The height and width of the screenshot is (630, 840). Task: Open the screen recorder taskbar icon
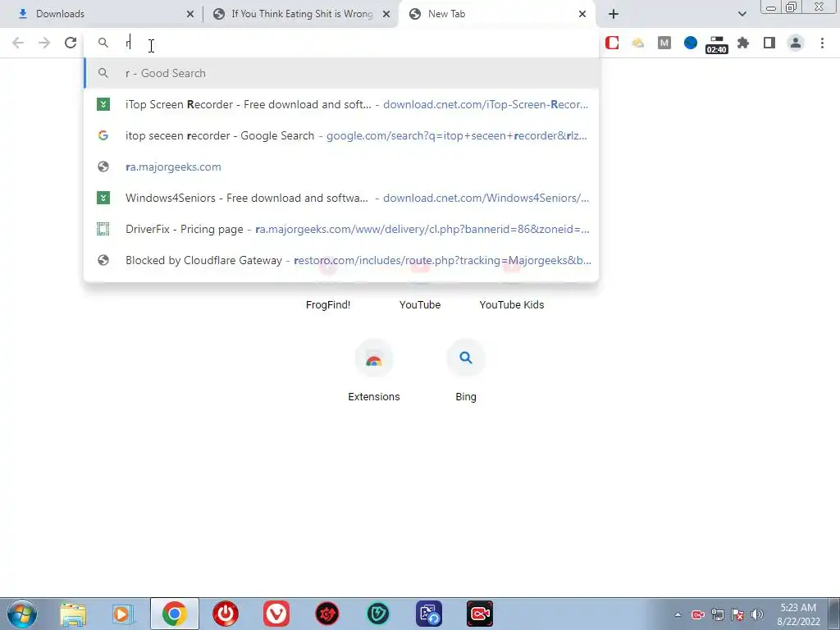coord(479,614)
